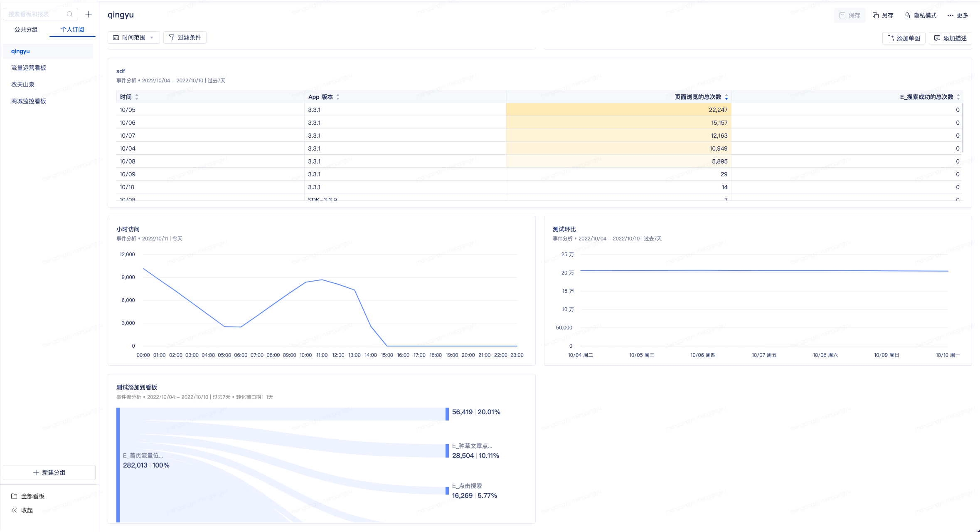The image size is (980, 532).
Task: Click 全部看板 link
Action: [x=28, y=496]
